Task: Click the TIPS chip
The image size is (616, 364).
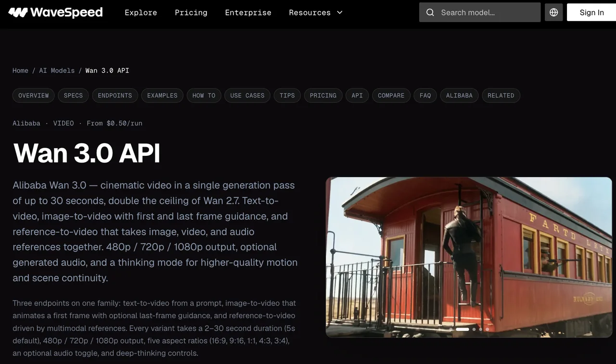Action: [287, 96]
